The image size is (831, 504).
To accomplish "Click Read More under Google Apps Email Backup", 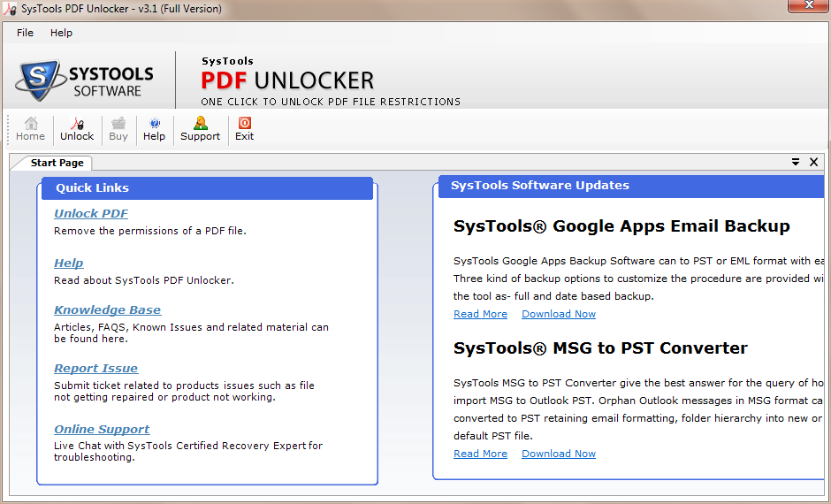I will (x=480, y=314).
